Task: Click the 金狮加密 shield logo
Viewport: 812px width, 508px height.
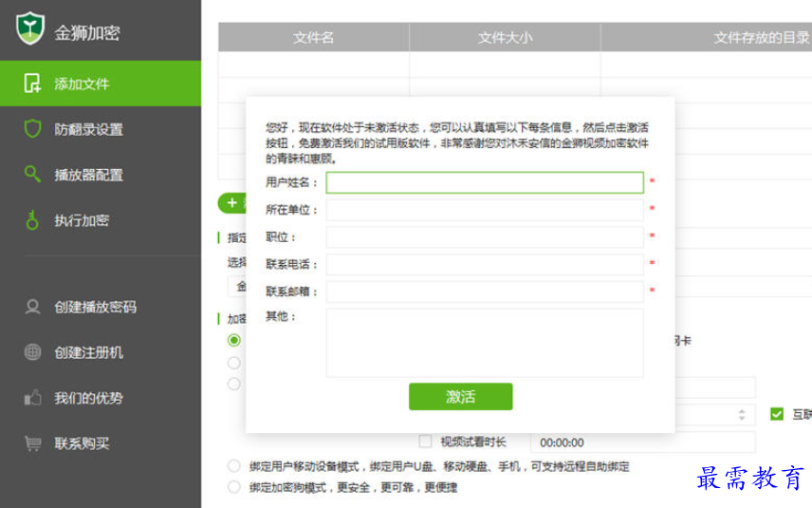Action: 30,28
